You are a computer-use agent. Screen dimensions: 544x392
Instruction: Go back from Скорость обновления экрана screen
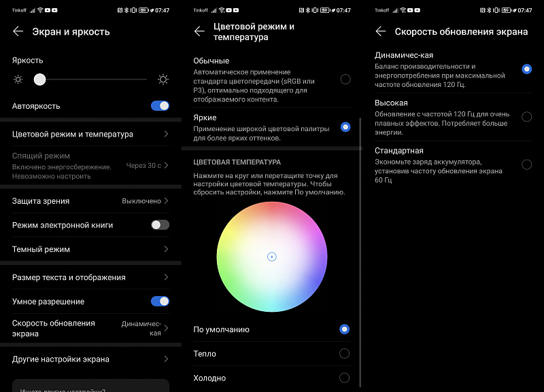381,31
